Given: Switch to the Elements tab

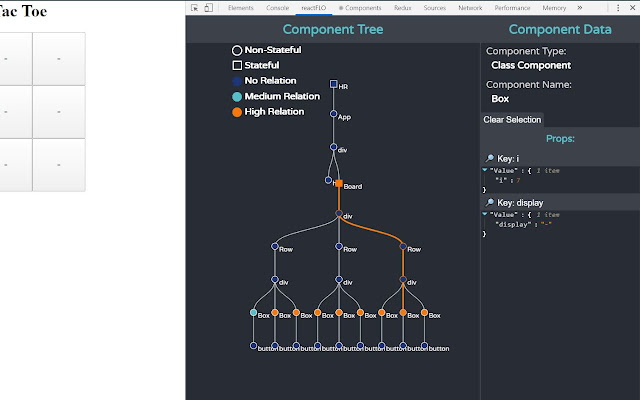Looking at the screenshot, I should (x=240, y=7).
